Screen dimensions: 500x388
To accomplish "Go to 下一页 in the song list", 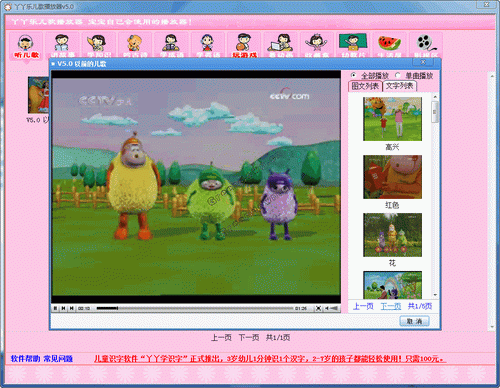I will pyautogui.click(x=391, y=306).
